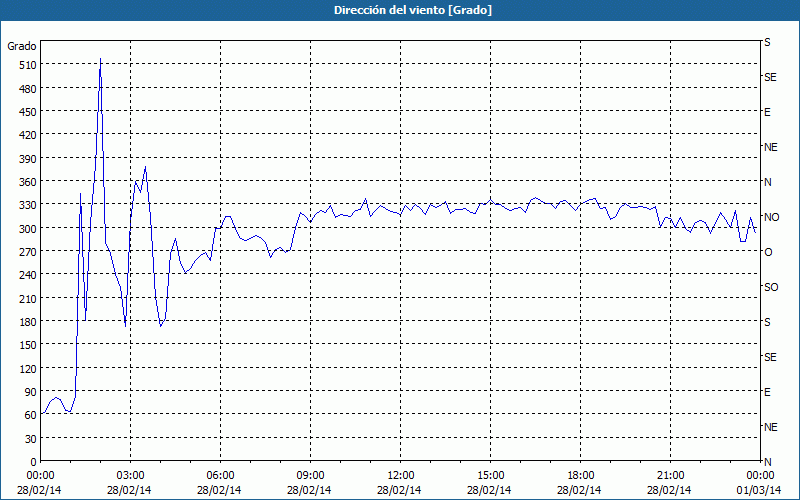Click the 09:00 time axis label

pyautogui.click(x=310, y=476)
